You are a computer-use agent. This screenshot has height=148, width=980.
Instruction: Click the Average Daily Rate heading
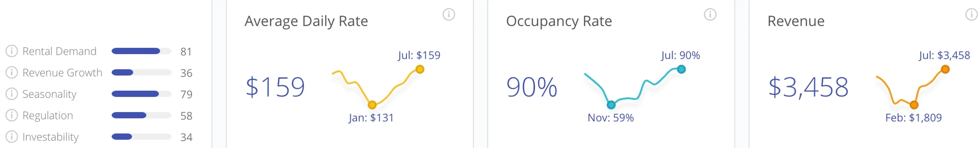click(x=306, y=21)
